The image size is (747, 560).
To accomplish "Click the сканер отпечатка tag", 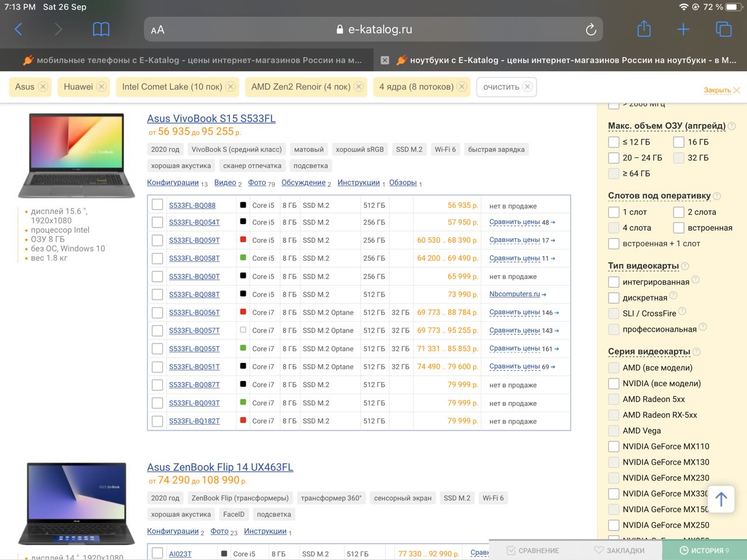I will pos(252,166).
